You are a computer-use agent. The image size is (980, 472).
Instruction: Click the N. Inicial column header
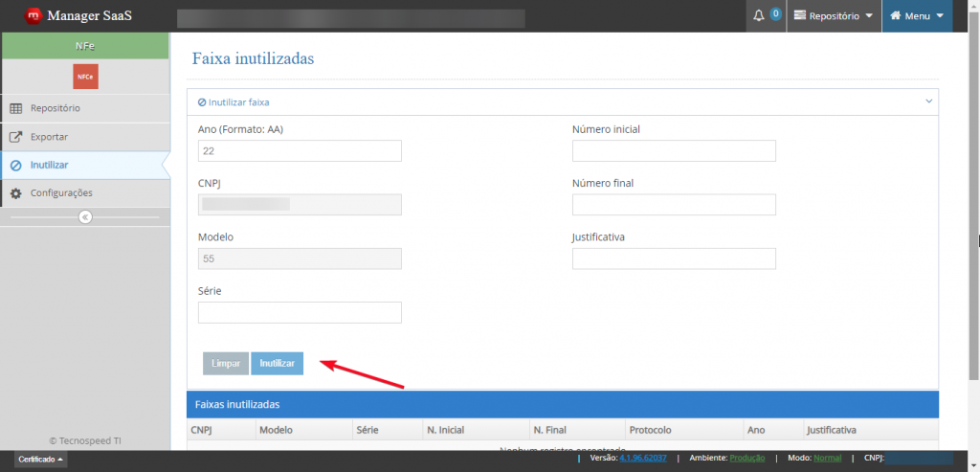(x=477, y=430)
